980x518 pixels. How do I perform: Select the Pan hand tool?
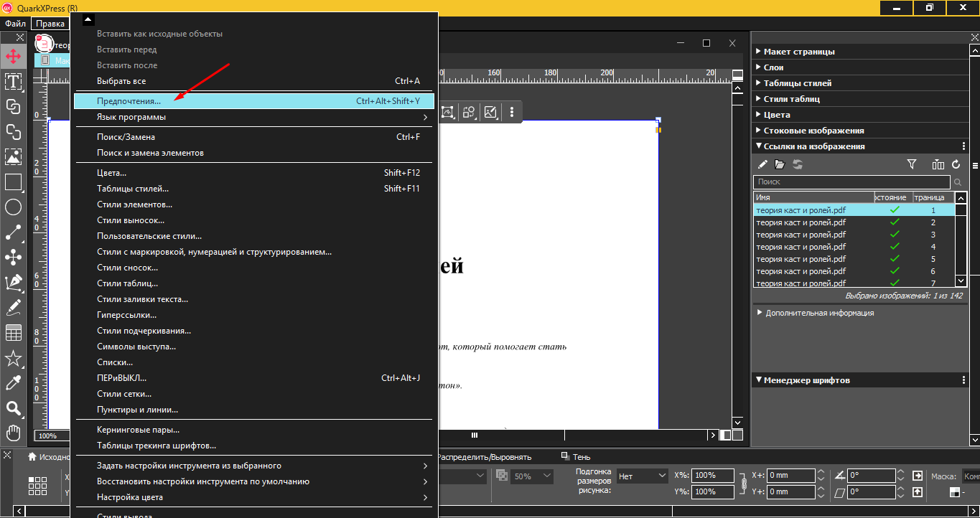(13, 433)
